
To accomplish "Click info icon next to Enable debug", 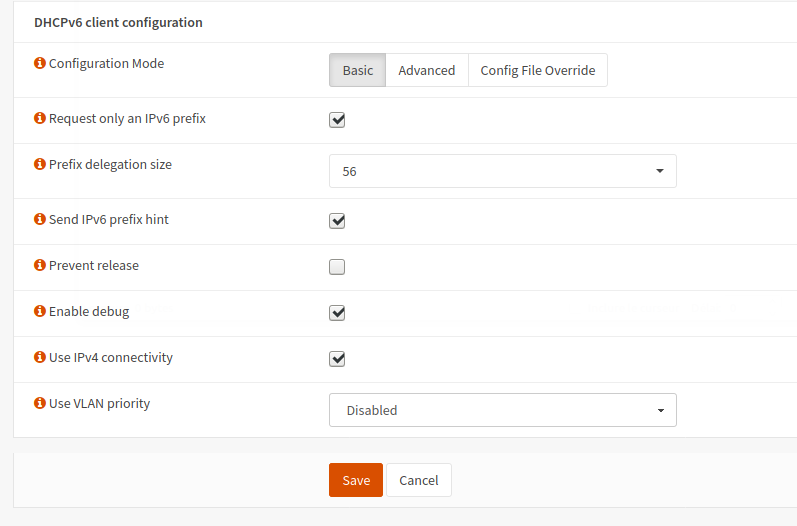I will coord(40,312).
